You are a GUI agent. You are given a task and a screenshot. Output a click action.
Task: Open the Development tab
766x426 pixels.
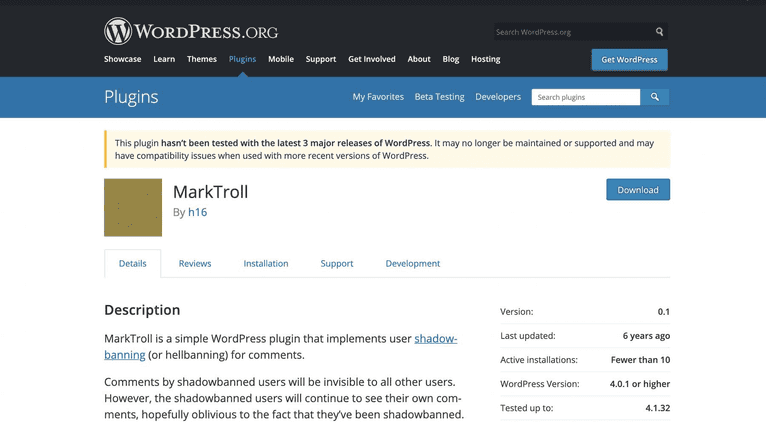[x=413, y=263]
